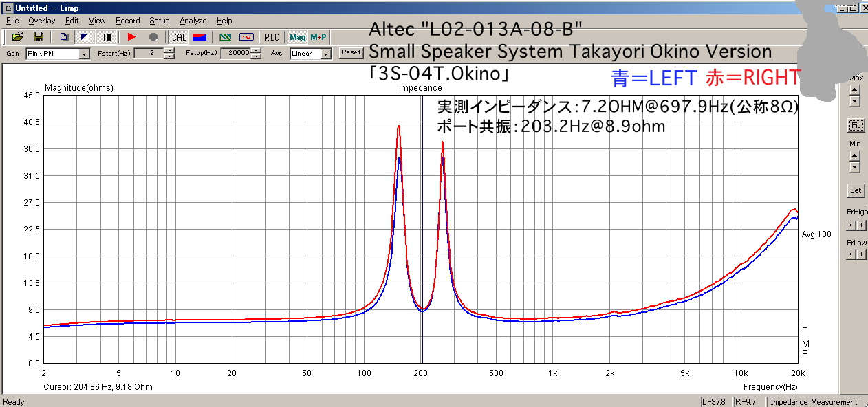Click the CAL calibration toolbar button

tap(179, 36)
